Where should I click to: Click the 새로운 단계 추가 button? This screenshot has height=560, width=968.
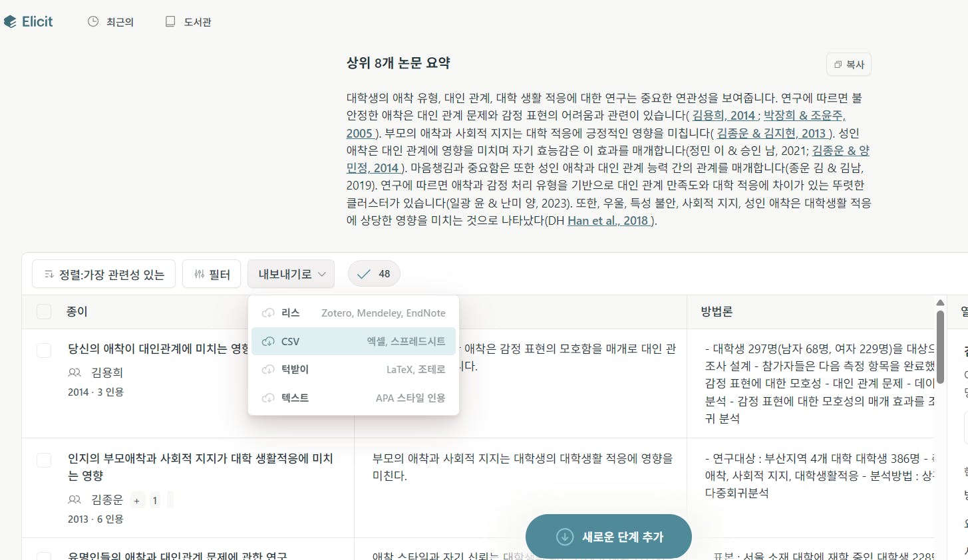[608, 537]
